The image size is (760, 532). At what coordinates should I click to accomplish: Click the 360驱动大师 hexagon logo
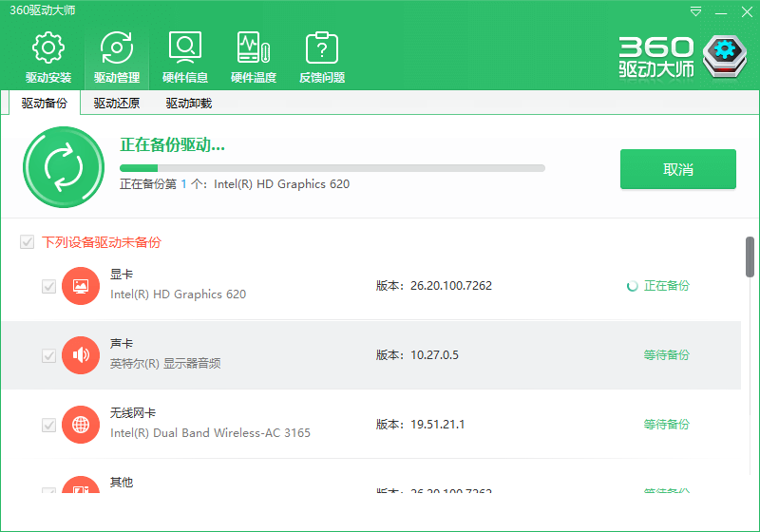point(725,56)
